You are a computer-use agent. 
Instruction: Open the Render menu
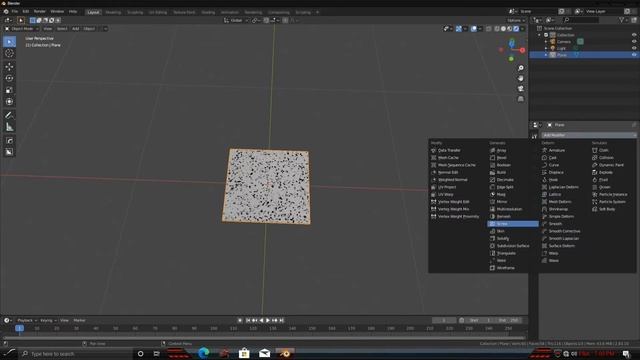pyautogui.click(x=40, y=11)
